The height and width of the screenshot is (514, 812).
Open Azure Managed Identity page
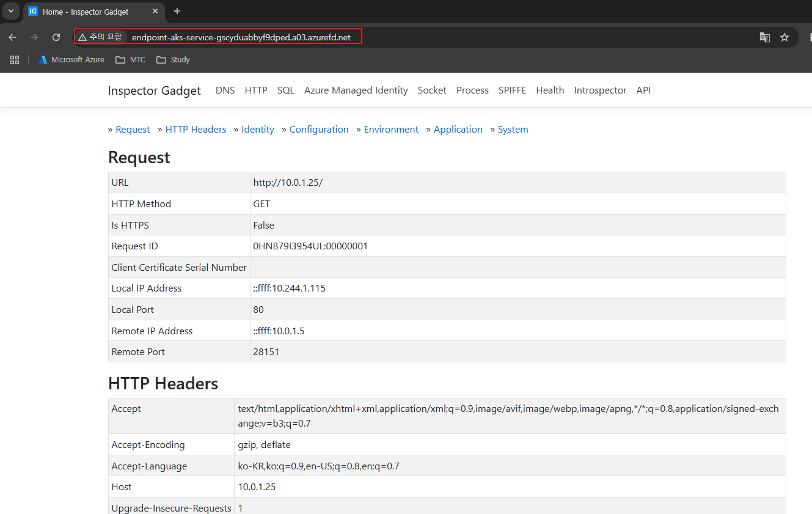pyautogui.click(x=356, y=90)
